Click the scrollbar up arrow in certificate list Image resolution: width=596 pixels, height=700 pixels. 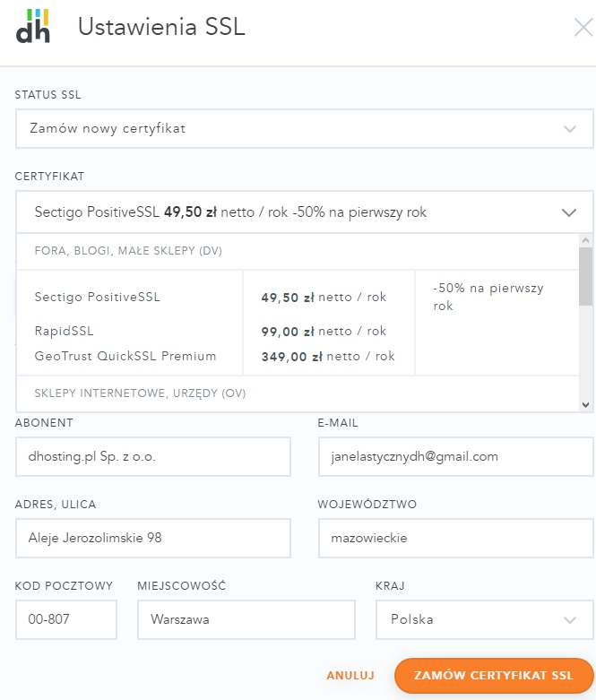586,240
